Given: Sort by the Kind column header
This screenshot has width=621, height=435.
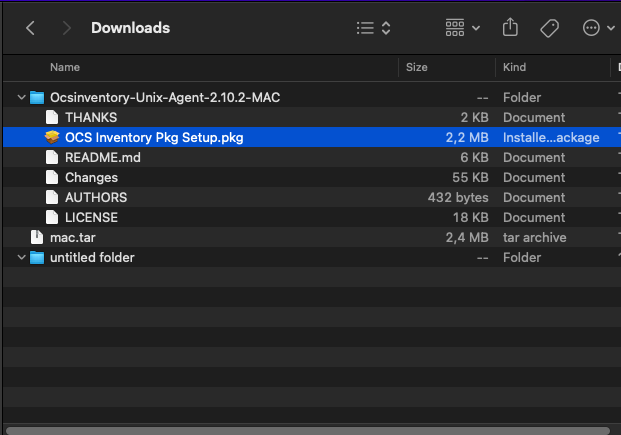Looking at the screenshot, I should pos(514,67).
